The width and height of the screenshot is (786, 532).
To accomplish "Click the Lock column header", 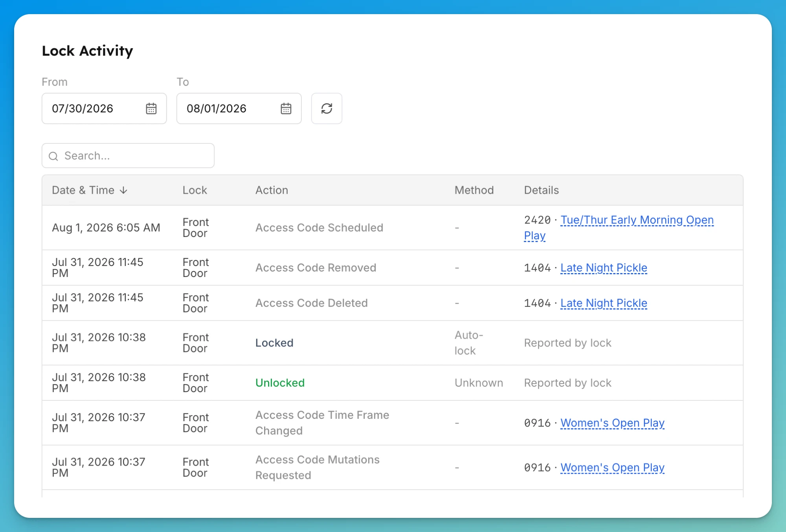I will coord(195,190).
